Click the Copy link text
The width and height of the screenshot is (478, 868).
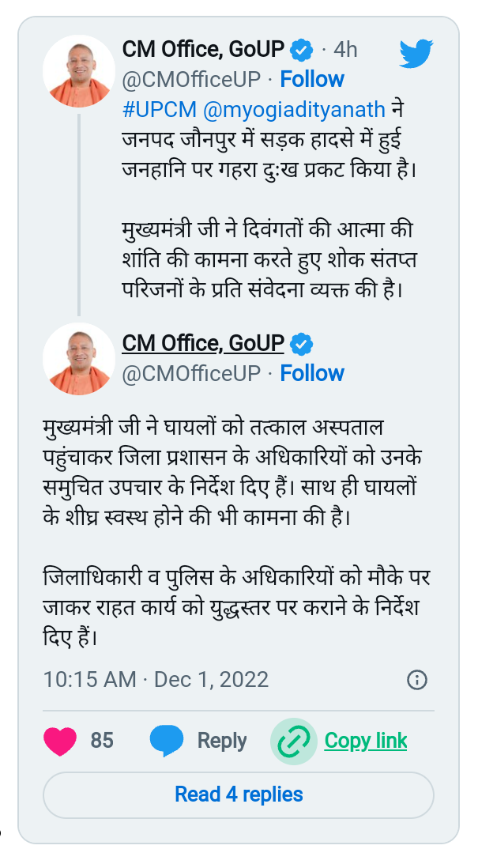366,741
